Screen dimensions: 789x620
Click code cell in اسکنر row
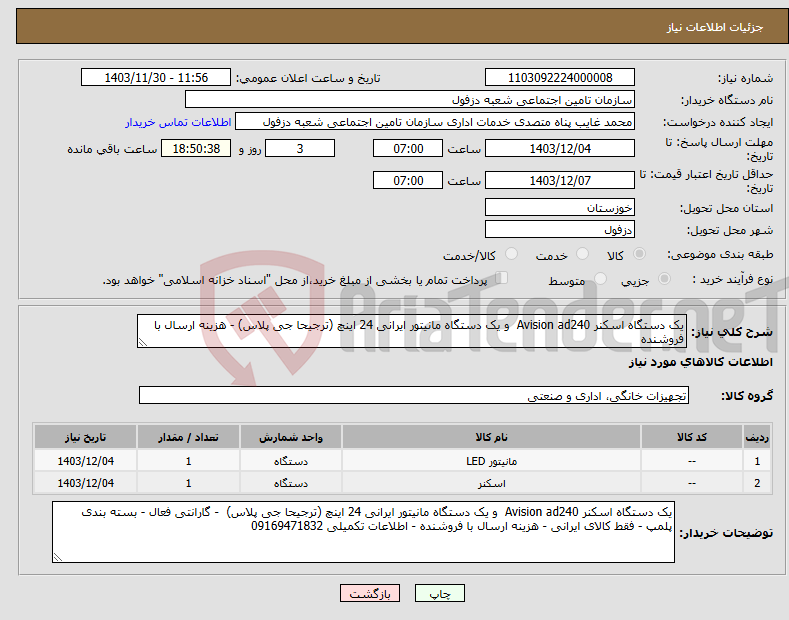click(x=692, y=483)
